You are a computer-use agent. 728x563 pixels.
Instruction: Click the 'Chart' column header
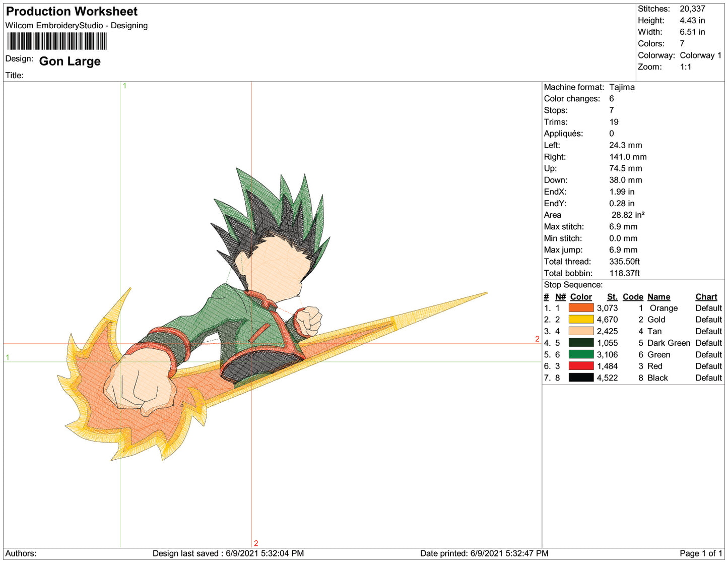pyautogui.click(x=706, y=297)
